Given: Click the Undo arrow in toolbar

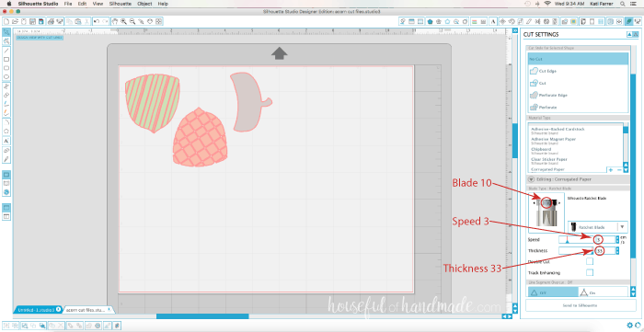Looking at the screenshot, I should point(96,21).
